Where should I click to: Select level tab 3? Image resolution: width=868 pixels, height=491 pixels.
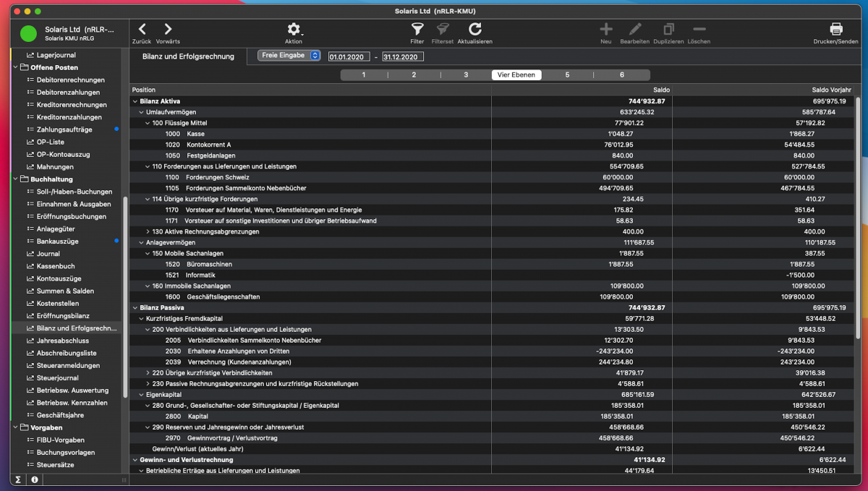(466, 75)
